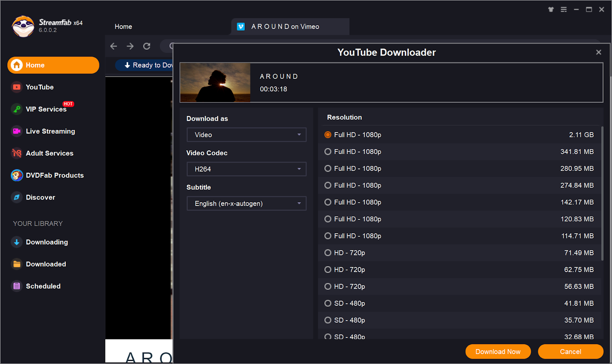Select Full HD 1080p 341.81 MB option
The width and height of the screenshot is (612, 364).
click(x=459, y=152)
